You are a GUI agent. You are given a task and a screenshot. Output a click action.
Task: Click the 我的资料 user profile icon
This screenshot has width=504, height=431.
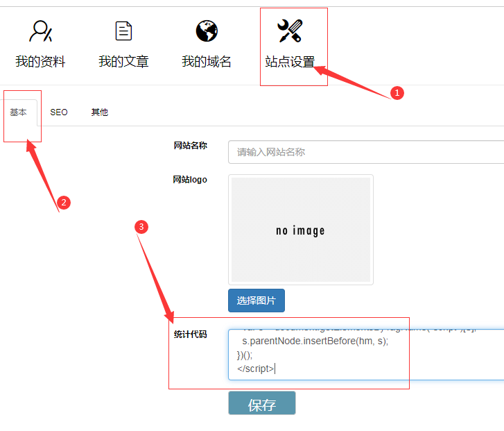click(x=40, y=31)
